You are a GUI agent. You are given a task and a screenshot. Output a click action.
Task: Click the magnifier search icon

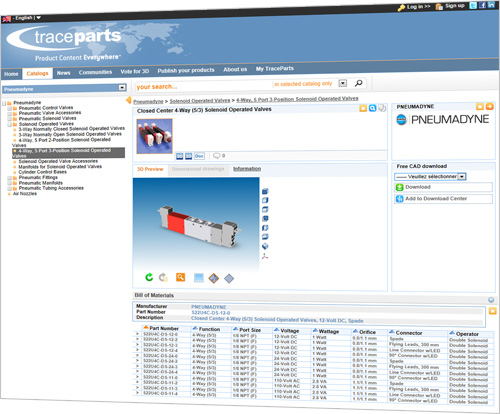359,83
